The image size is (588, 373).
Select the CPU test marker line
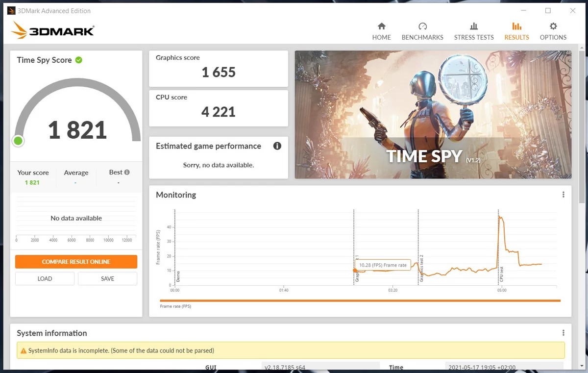point(498,247)
